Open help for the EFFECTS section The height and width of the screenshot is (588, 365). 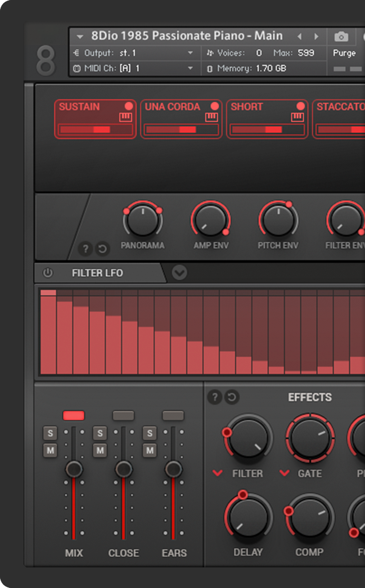215,397
